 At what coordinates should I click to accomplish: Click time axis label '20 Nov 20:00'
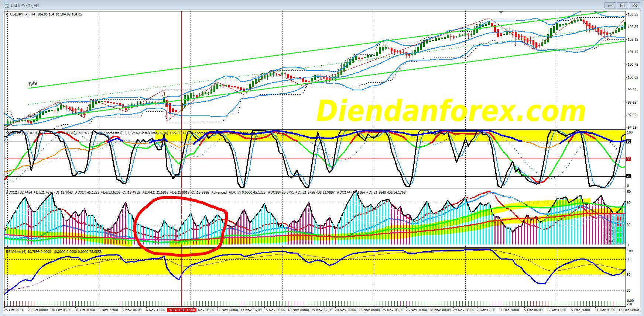tap(346, 310)
